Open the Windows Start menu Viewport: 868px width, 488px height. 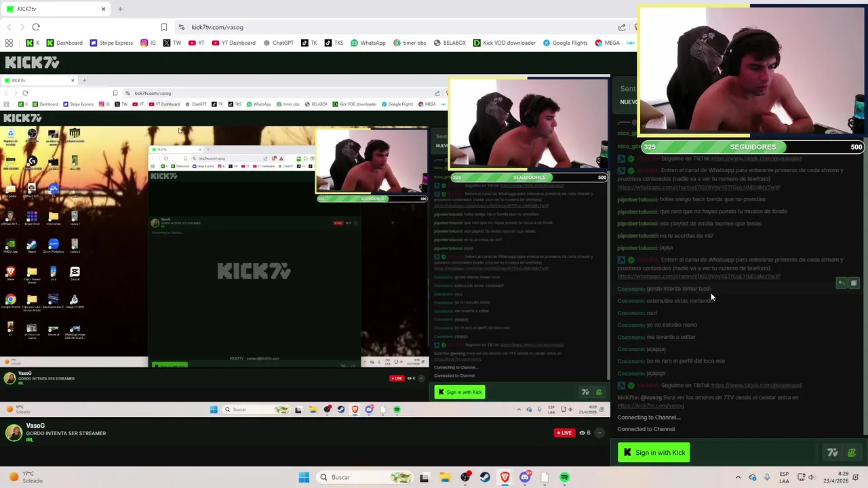click(x=304, y=477)
